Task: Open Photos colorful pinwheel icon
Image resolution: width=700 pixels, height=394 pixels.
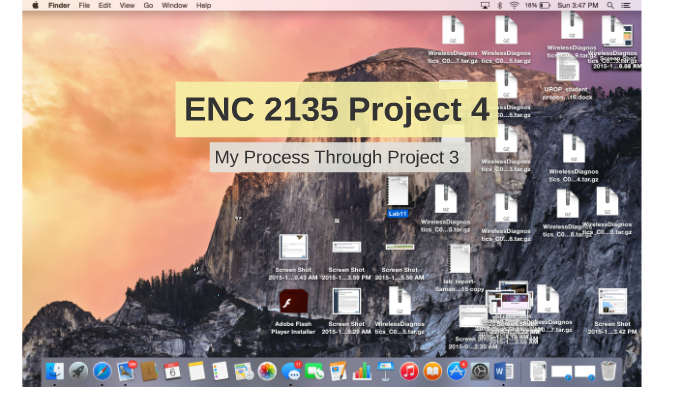Action: coord(267,371)
